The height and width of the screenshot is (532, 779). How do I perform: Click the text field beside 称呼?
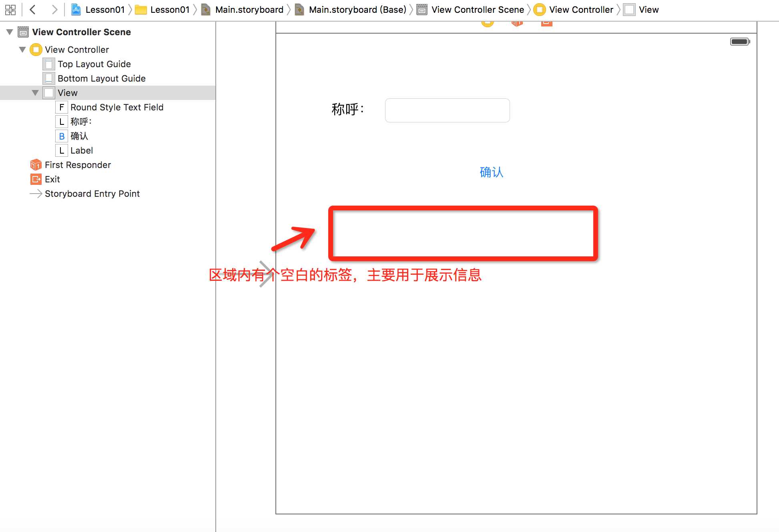point(447,110)
